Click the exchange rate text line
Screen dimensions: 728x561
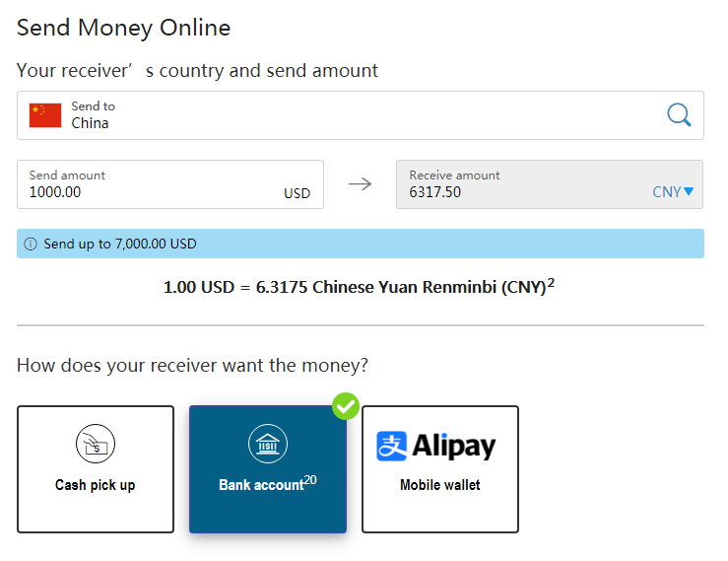point(355,288)
